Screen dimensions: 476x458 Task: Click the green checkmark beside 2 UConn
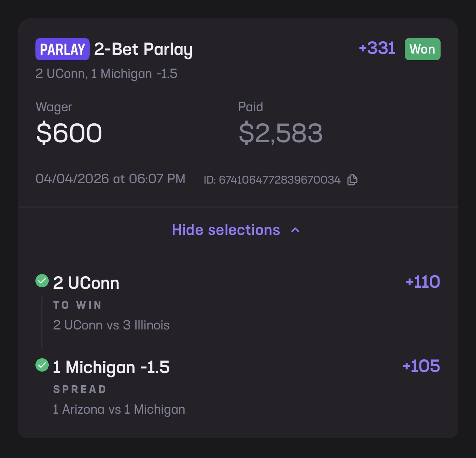[42, 281]
